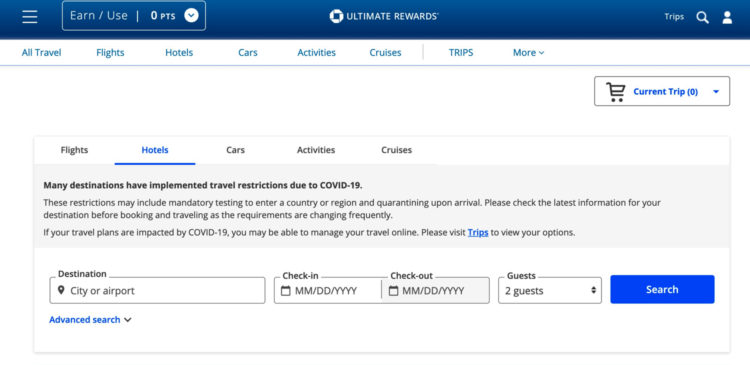Open the Guests selector dropdown

(550, 290)
